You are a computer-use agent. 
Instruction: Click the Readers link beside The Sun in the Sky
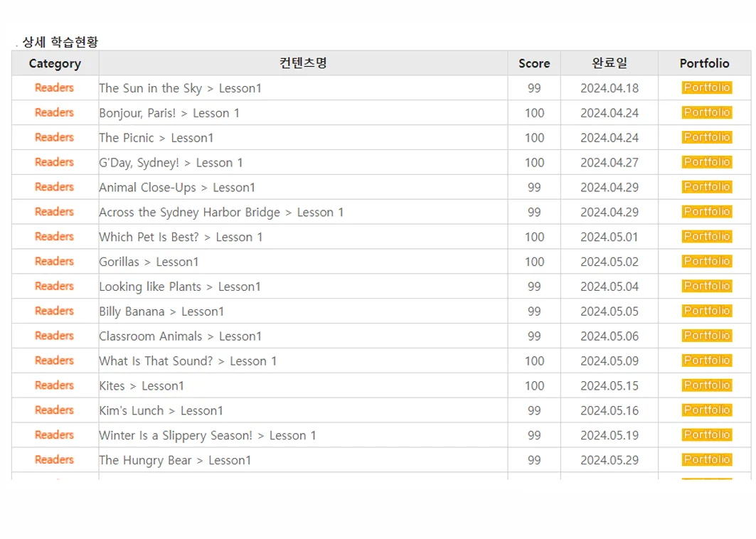[x=54, y=87]
